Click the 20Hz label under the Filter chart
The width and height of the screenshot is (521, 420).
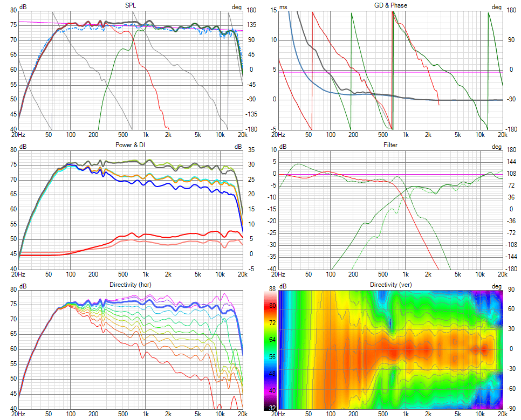point(278,274)
